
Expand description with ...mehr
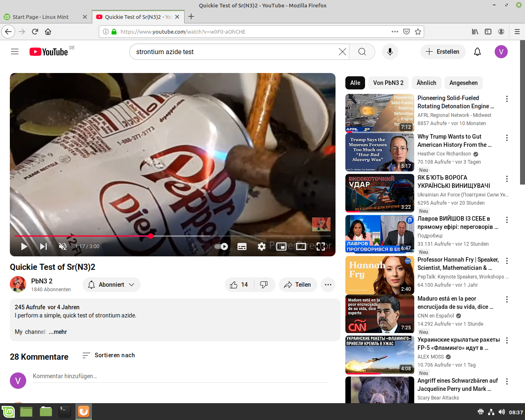tap(58, 332)
